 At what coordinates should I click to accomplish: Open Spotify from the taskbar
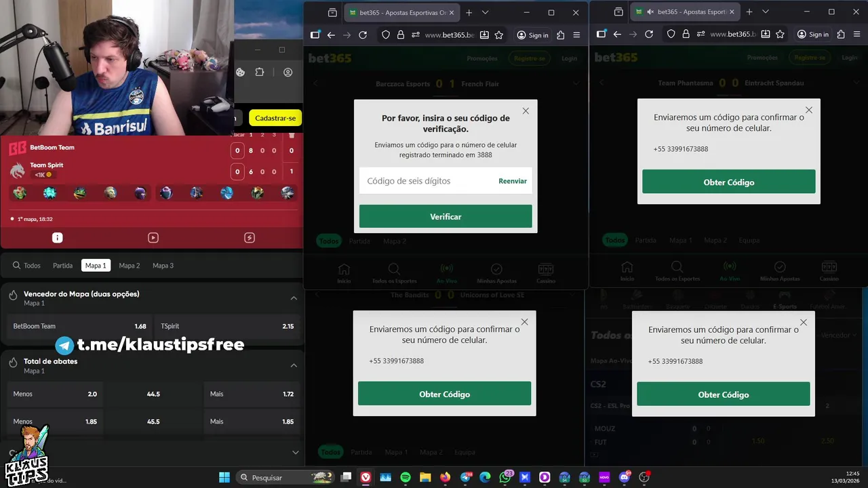click(406, 477)
